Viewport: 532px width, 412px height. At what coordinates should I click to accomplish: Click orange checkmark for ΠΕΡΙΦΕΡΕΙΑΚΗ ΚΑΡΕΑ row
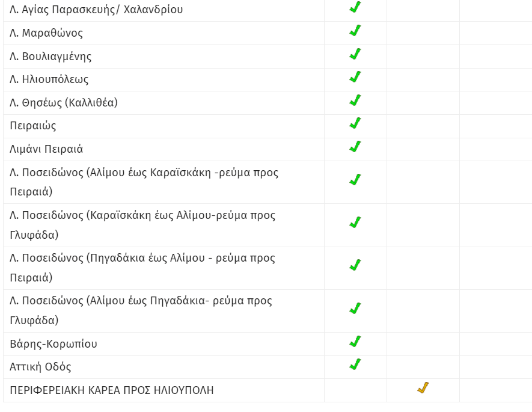coord(423,387)
